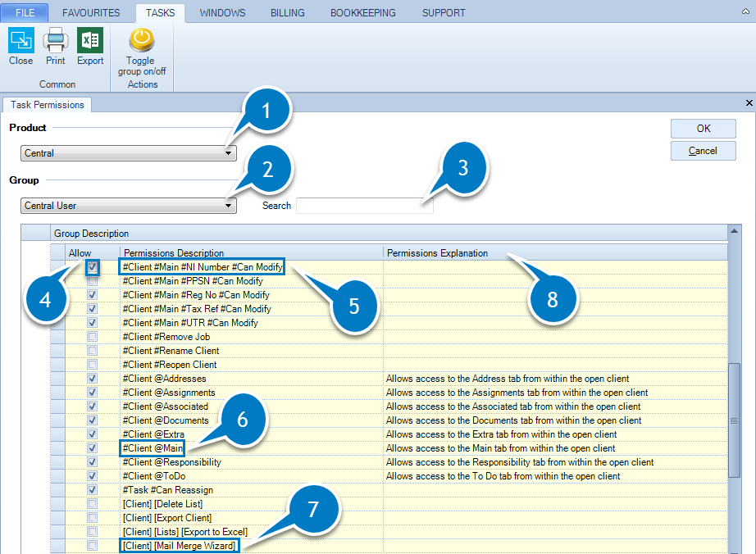This screenshot has height=554, width=756.
Task: Open the WINDOWS ribbon tab
Action: pyautogui.click(x=222, y=13)
